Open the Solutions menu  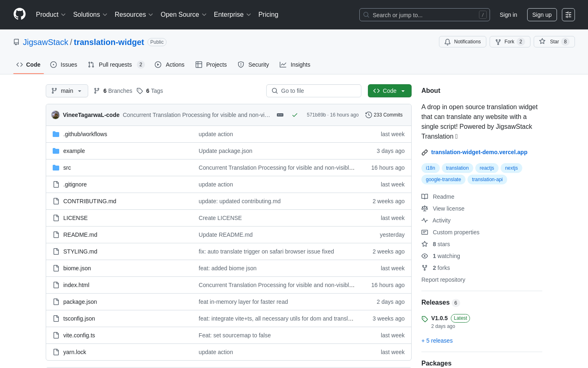pyautogui.click(x=90, y=15)
